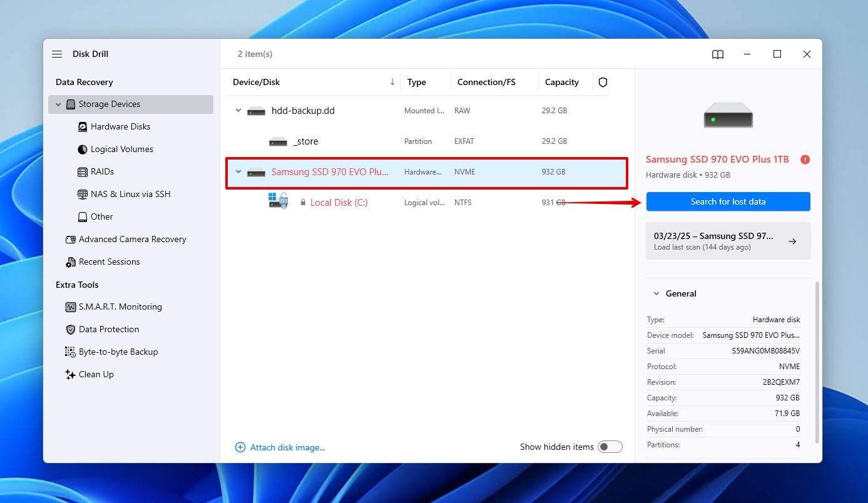This screenshot has height=503, width=868.
Task: Click the shield icon in the column header
Action: 602,82
